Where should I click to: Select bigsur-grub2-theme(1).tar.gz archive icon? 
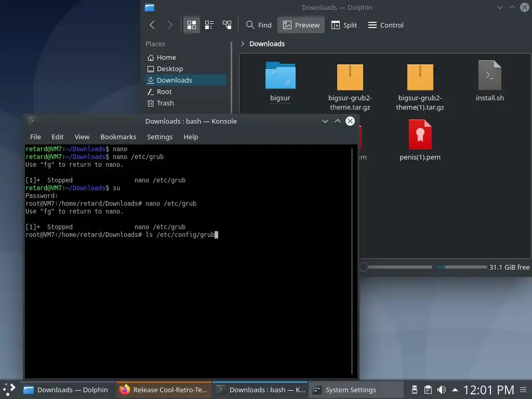click(x=420, y=77)
